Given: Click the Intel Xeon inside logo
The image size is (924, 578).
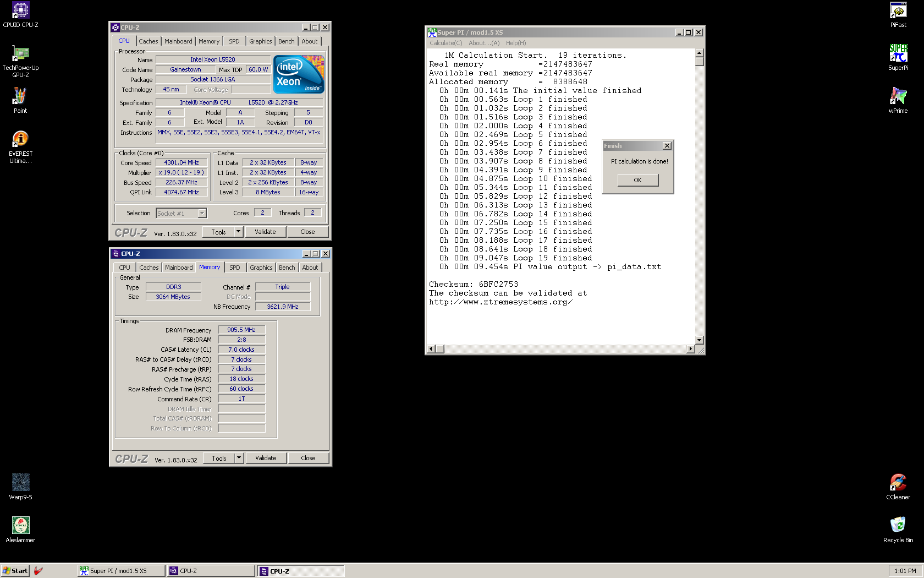Looking at the screenshot, I should (299, 74).
